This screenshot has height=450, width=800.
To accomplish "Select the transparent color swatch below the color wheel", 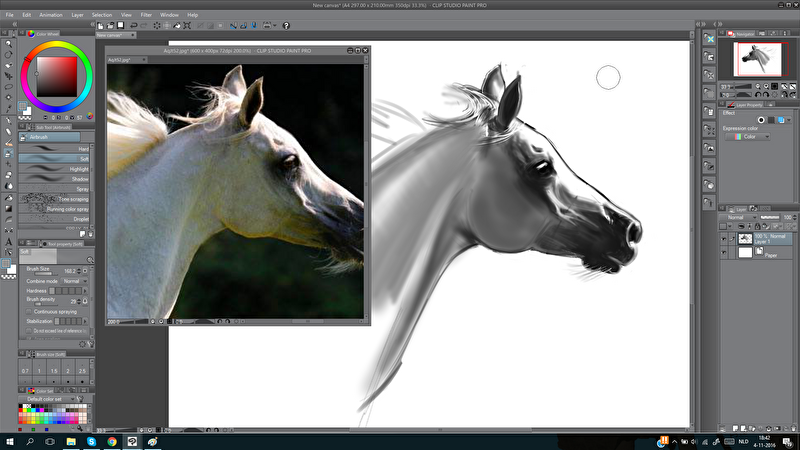I will pyautogui.click(x=24, y=118).
